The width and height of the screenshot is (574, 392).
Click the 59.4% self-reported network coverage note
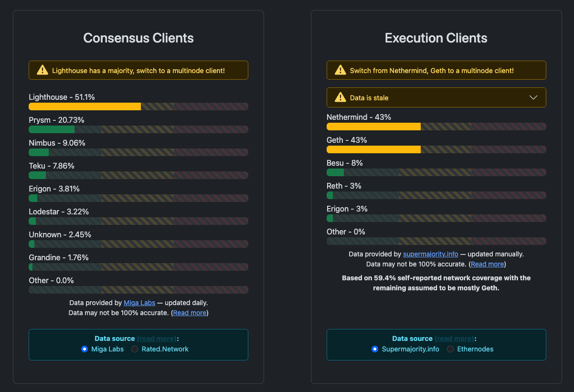pos(436,283)
